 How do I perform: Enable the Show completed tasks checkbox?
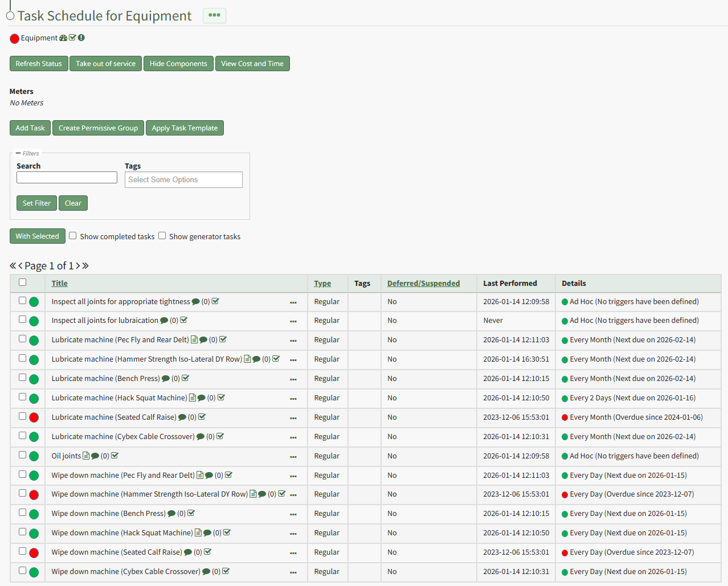pyautogui.click(x=73, y=236)
